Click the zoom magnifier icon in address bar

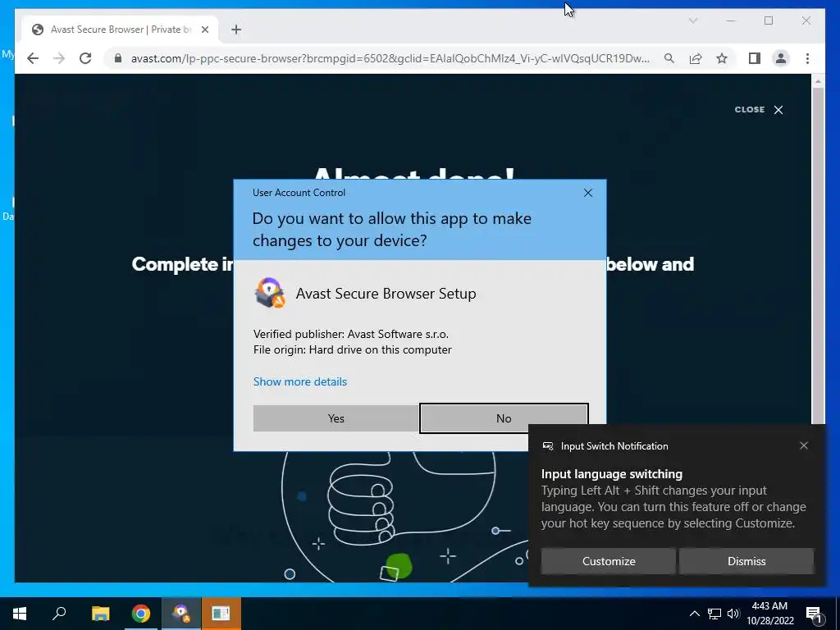(669, 58)
